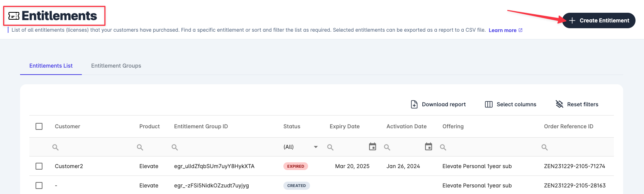Click the Product filter search icon

(x=140, y=147)
